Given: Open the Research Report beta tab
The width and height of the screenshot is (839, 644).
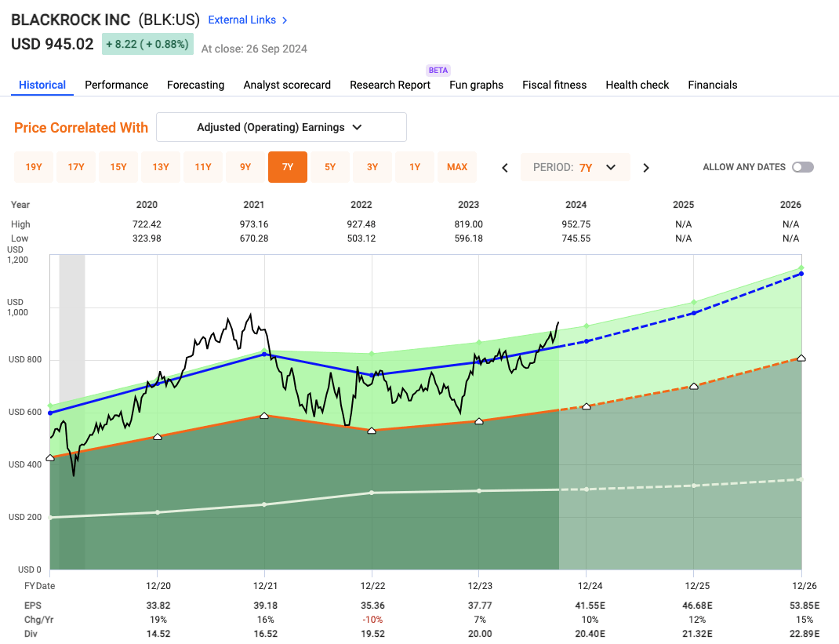Looking at the screenshot, I should pos(390,85).
